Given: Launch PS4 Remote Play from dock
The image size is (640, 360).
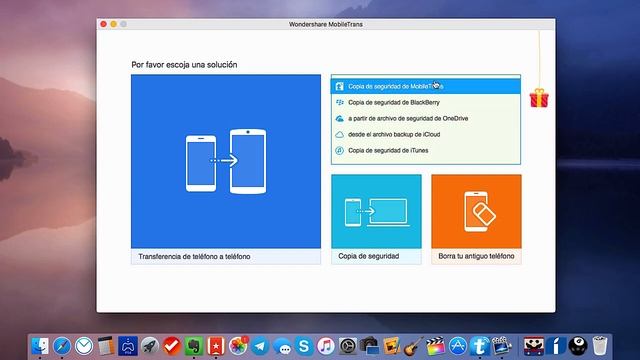Looking at the screenshot, I should pos(128,346).
